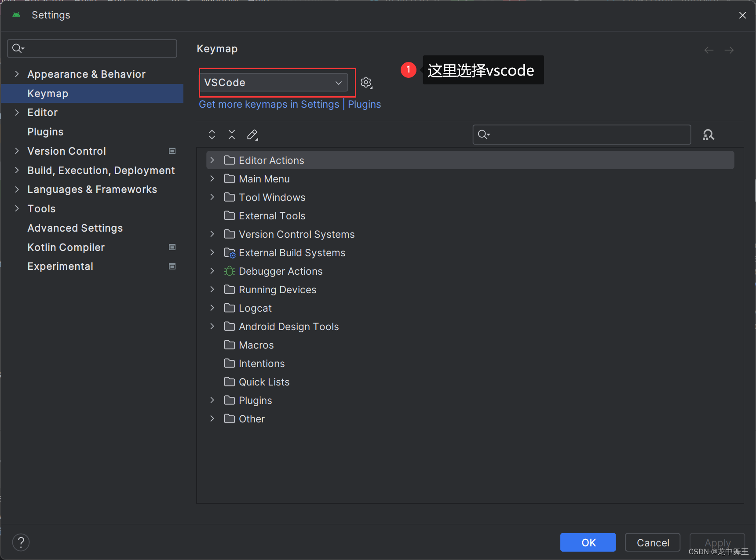Select the Quick Lists row
This screenshot has height=560, width=756.
pos(470,382)
